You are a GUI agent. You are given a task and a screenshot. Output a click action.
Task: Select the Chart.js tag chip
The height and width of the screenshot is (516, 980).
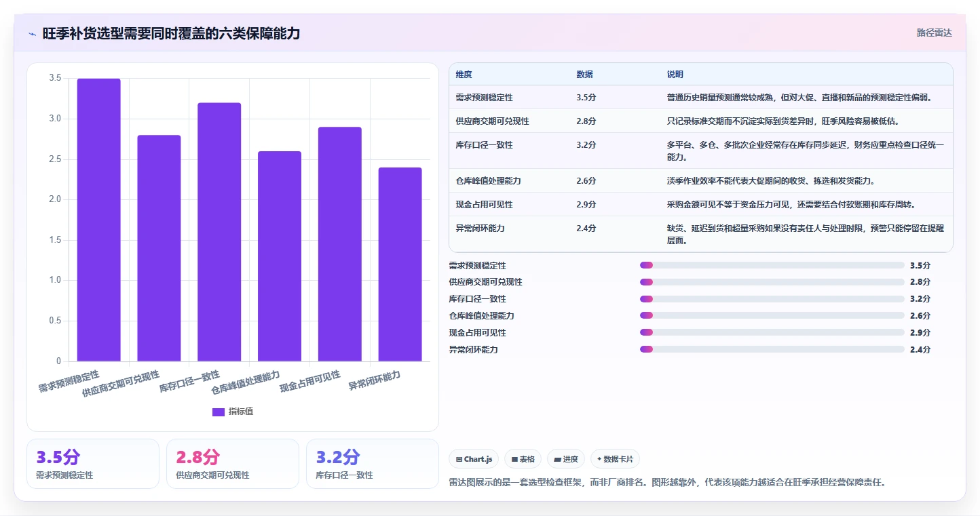(474, 459)
